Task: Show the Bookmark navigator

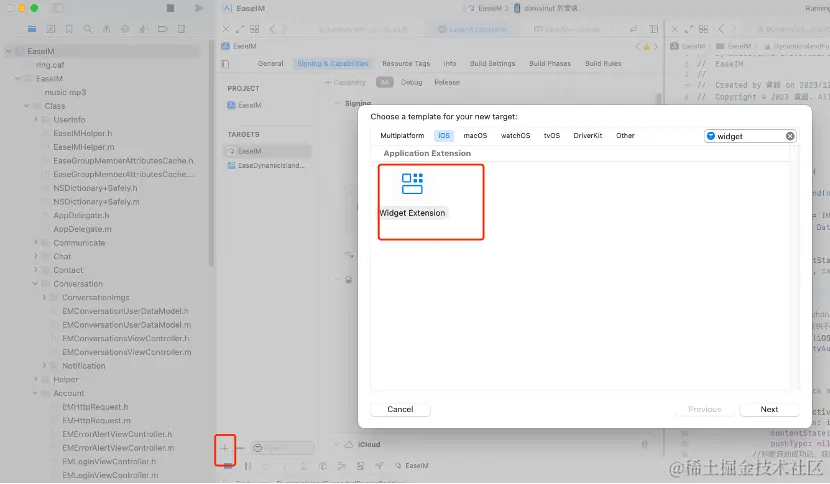Action: (69, 29)
